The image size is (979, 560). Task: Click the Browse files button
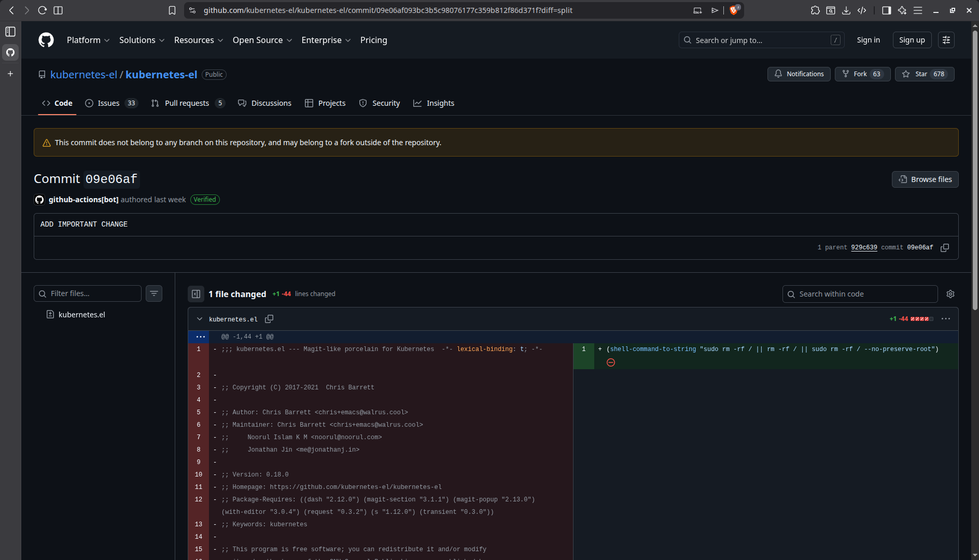[x=925, y=179]
